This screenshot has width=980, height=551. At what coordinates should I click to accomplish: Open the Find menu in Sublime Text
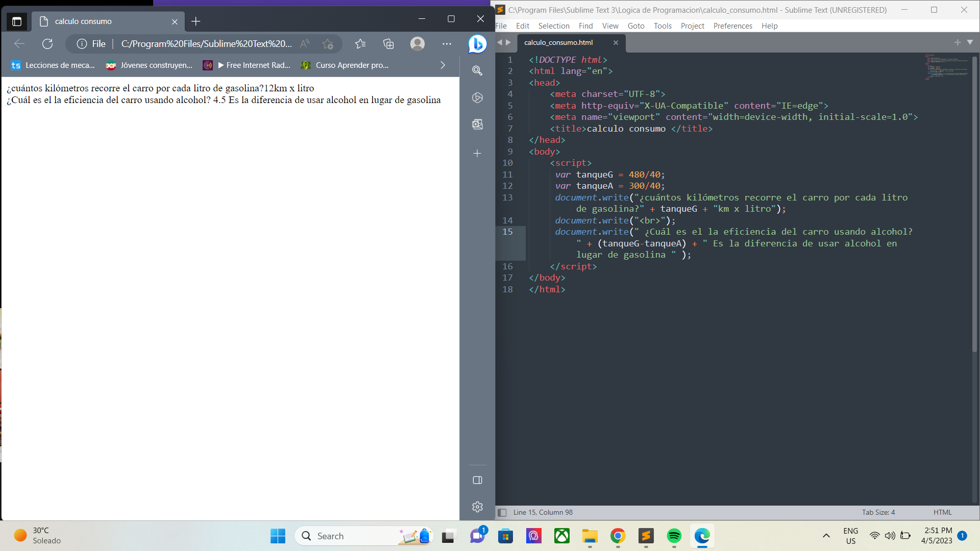tap(585, 26)
